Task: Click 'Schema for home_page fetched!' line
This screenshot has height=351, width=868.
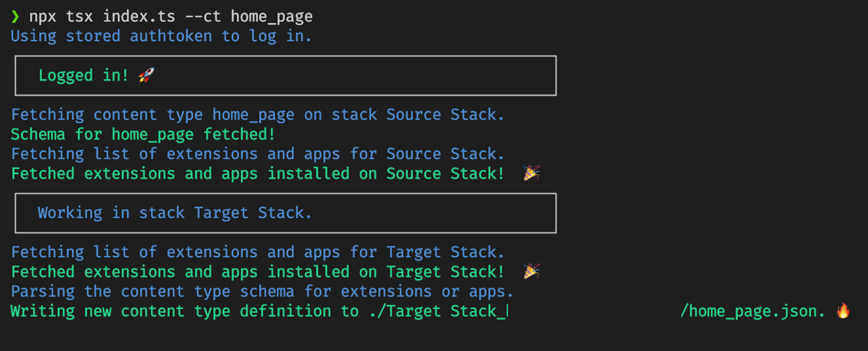Action: click(x=143, y=135)
